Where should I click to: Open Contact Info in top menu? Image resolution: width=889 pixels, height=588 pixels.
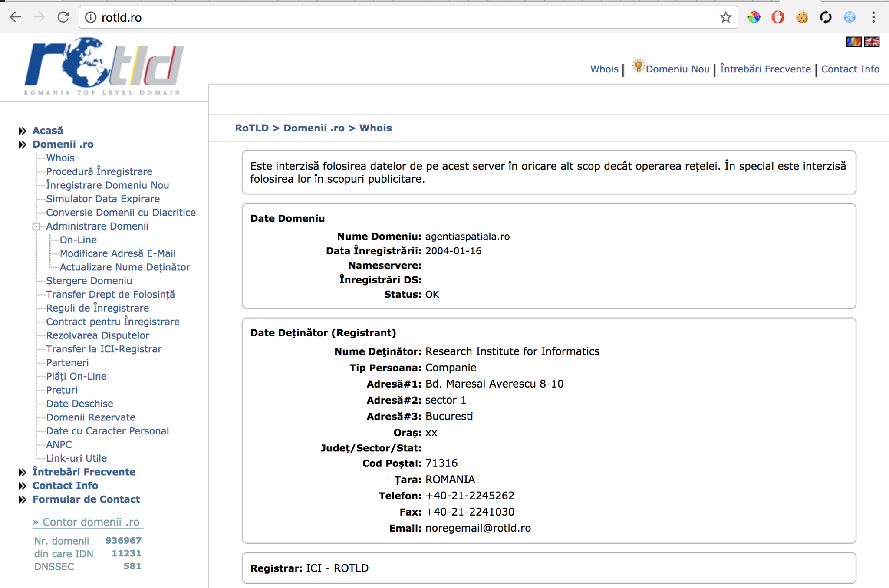pyautogui.click(x=850, y=69)
